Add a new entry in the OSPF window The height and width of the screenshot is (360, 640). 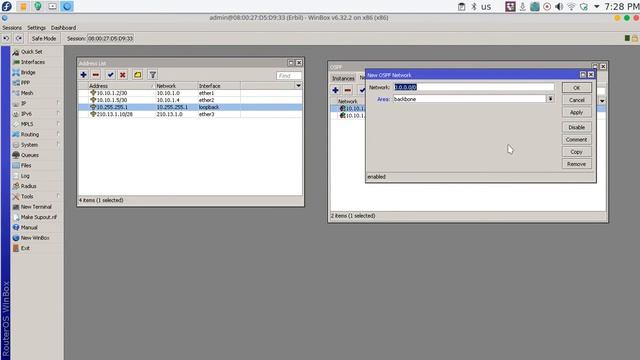pos(336,90)
